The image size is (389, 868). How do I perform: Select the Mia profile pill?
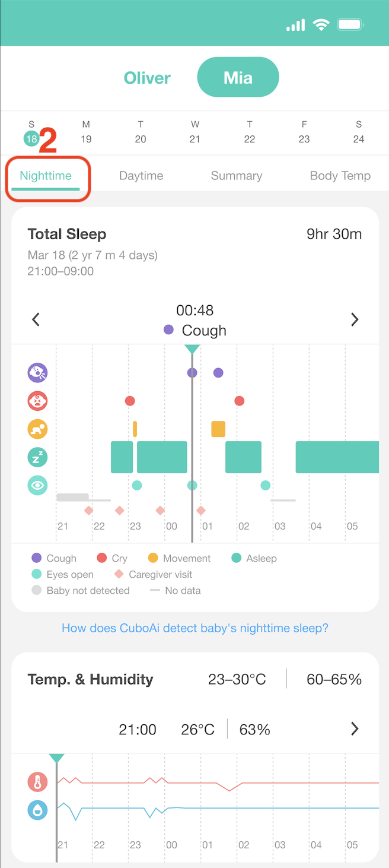[238, 77]
